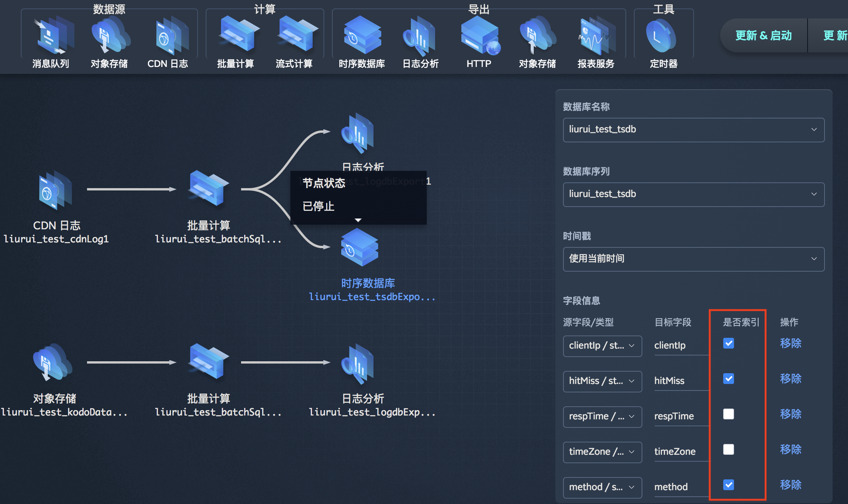
Task: Open the 时间戳 dropdown showing 使用当前时间
Action: pos(694,259)
